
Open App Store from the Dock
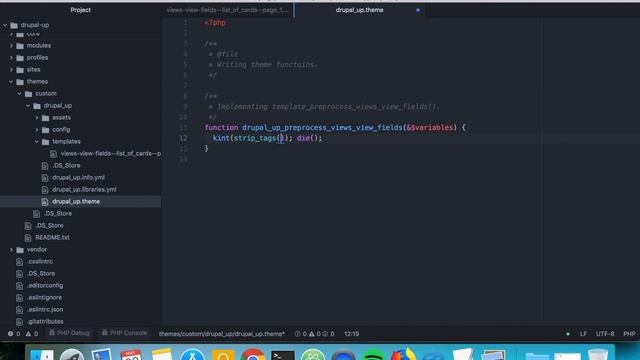(x=192, y=354)
